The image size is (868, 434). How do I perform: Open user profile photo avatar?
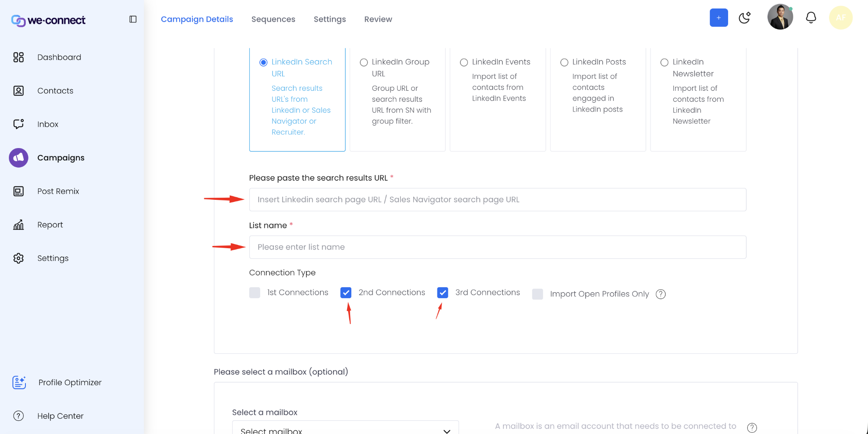click(x=780, y=17)
